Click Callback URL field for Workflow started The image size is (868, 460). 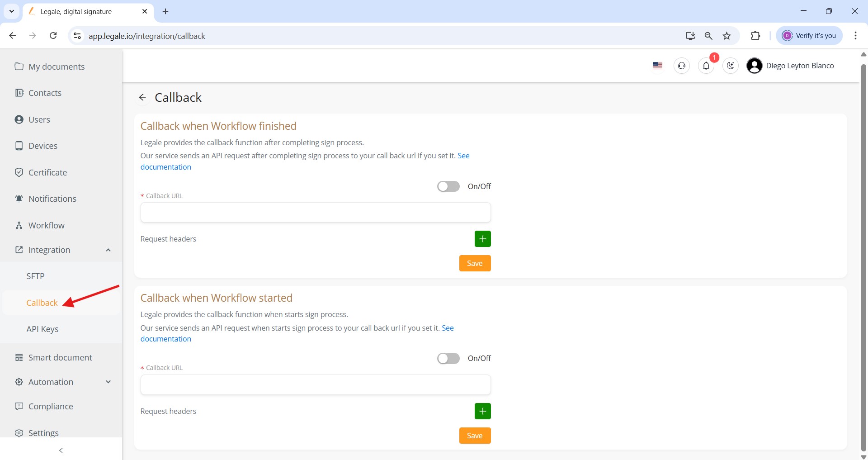coord(316,385)
